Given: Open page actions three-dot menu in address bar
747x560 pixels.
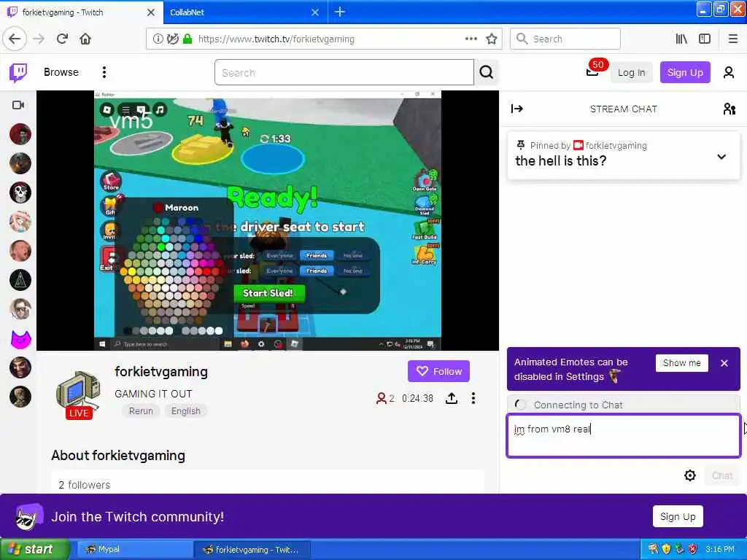Looking at the screenshot, I should click(x=471, y=39).
